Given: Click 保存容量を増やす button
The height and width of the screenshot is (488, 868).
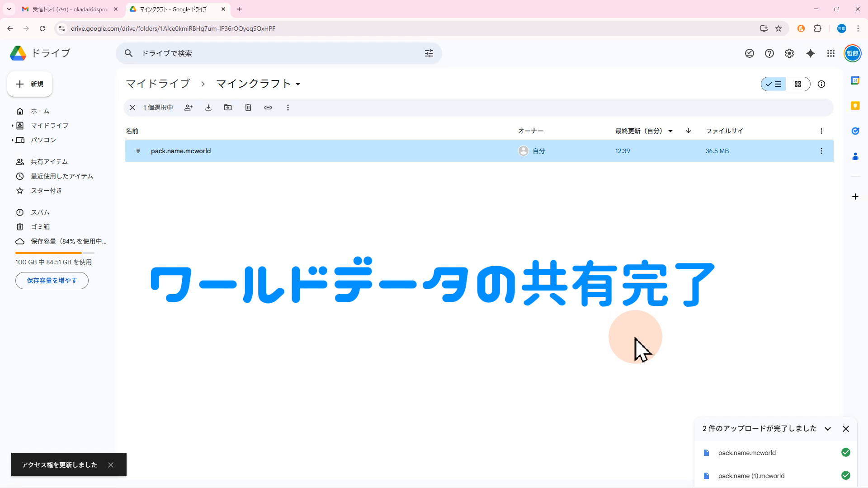Looking at the screenshot, I should pyautogui.click(x=52, y=281).
